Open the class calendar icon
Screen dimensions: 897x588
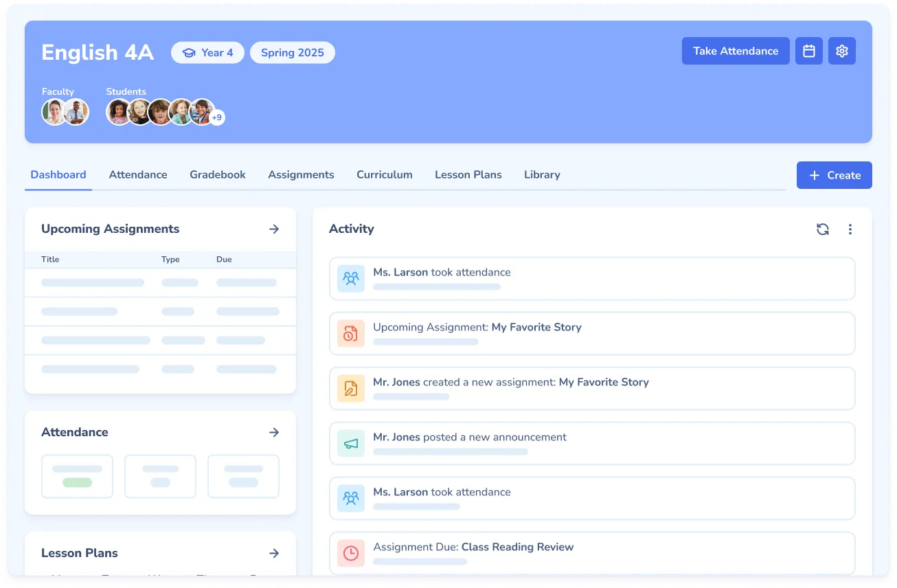[x=808, y=51]
